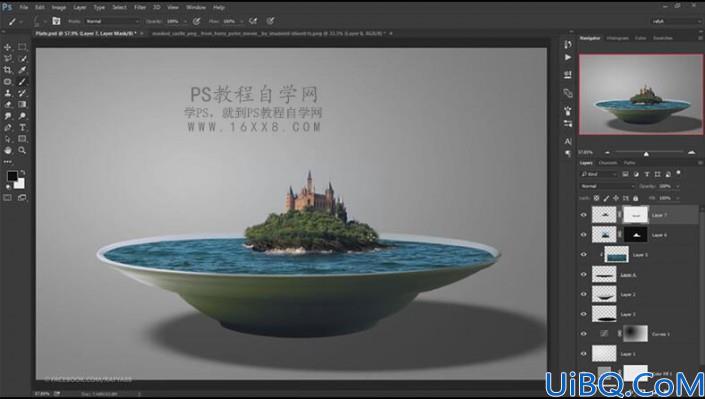Select the Quick Selection tool

point(22,58)
